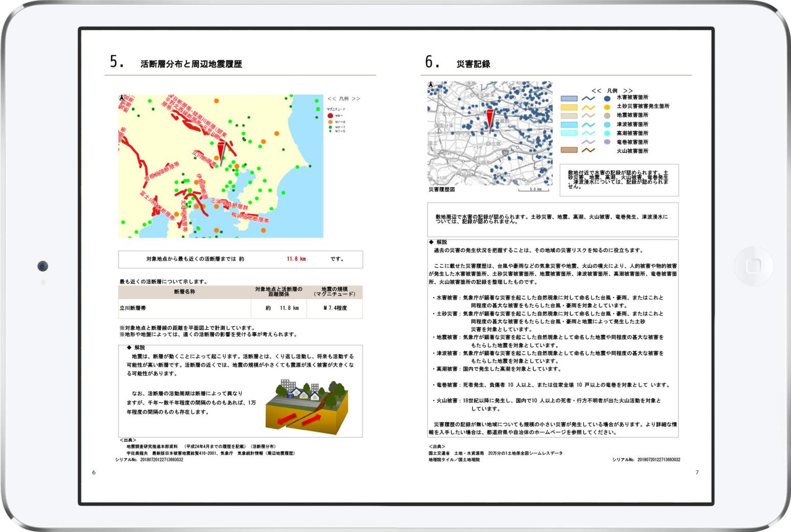Click the 国土交通省 source line
Image resolution: width=791 pixels, height=532 pixels.
coord(496,453)
